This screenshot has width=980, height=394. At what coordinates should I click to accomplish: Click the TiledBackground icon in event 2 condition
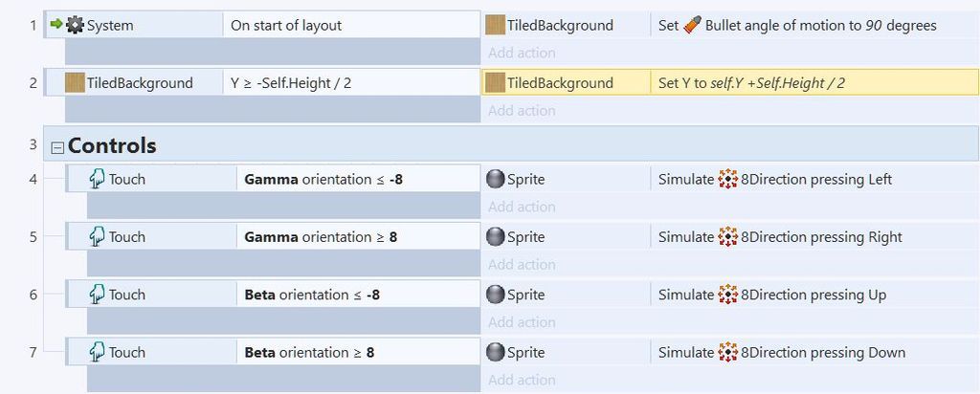pos(75,83)
